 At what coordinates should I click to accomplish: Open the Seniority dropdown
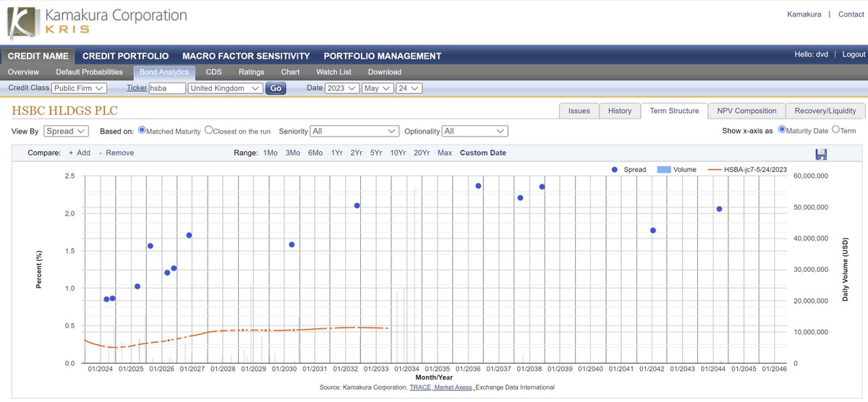tap(354, 131)
